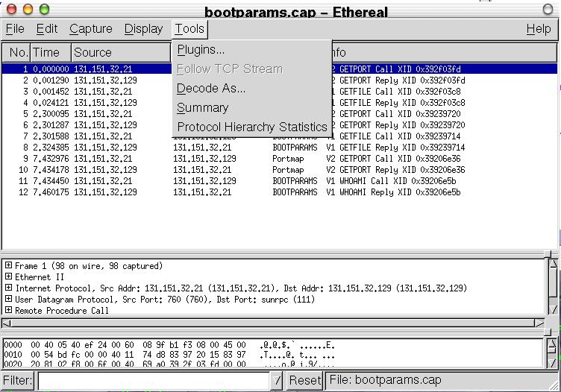561x392 pixels.
Task: Select packet 7 at time 2.301588
Action: 279,136
